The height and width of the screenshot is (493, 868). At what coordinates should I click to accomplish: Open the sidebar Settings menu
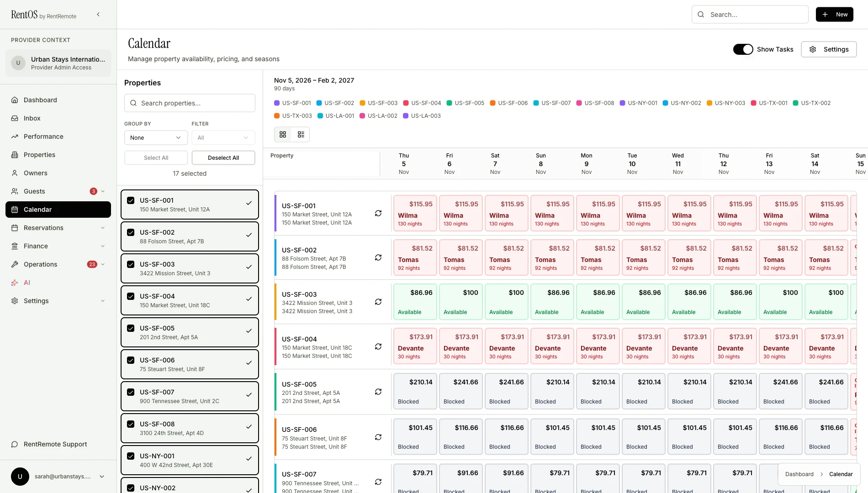58,301
